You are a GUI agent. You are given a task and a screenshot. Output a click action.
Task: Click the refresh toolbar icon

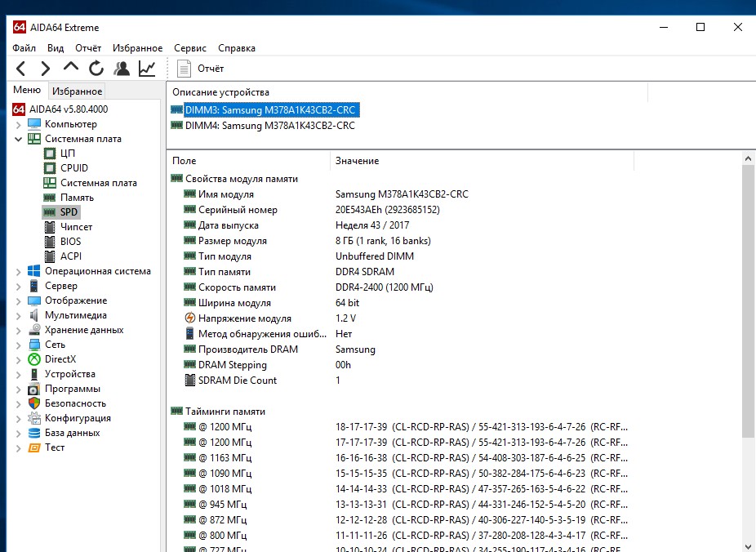96,69
